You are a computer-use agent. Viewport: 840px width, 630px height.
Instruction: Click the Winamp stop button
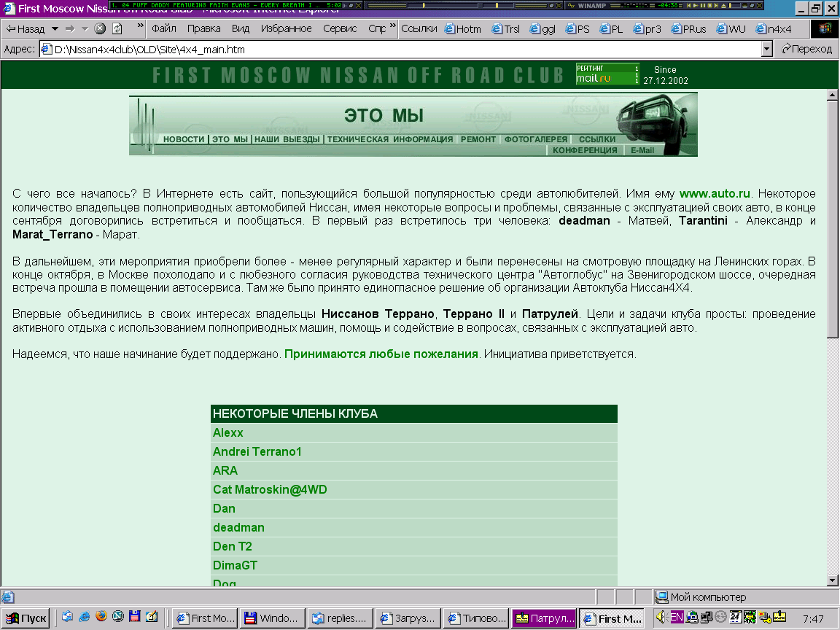[709, 5]
